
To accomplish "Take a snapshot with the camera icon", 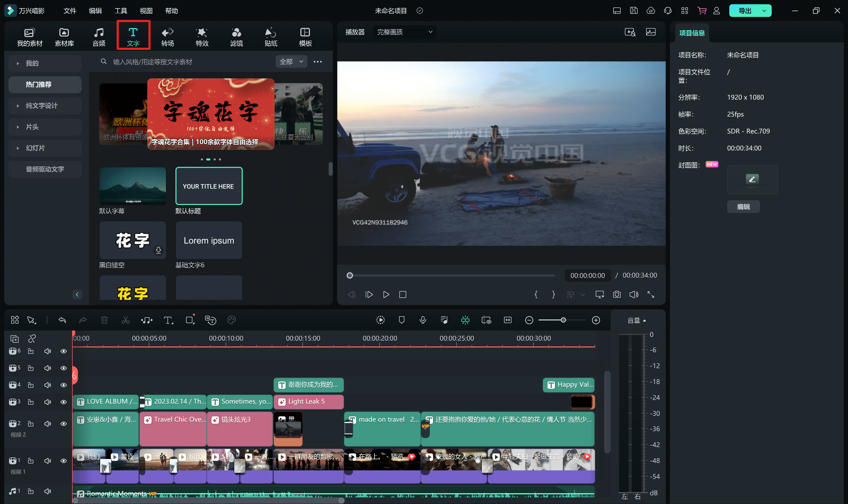I will (617, 295).
